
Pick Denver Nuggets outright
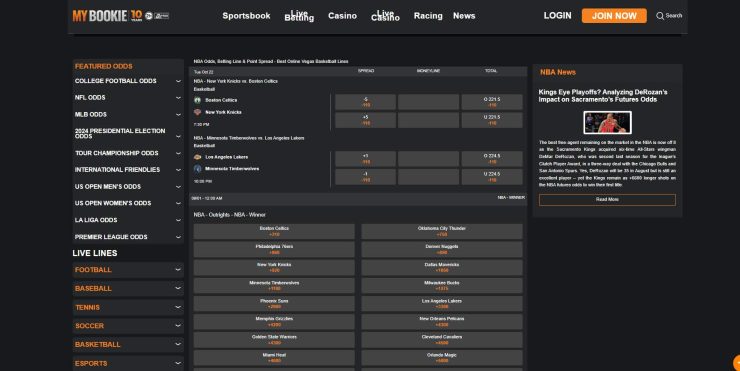click(x=442, y=249)
